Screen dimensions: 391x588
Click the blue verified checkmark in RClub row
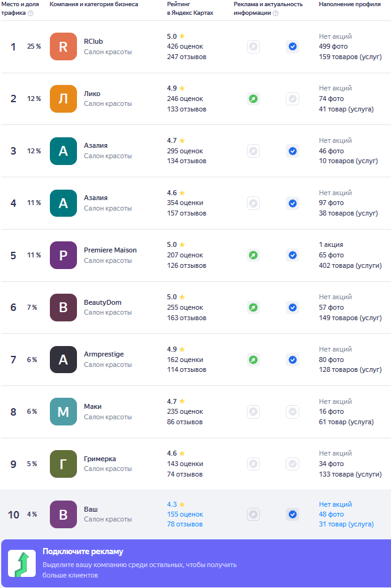pos(292,47)
